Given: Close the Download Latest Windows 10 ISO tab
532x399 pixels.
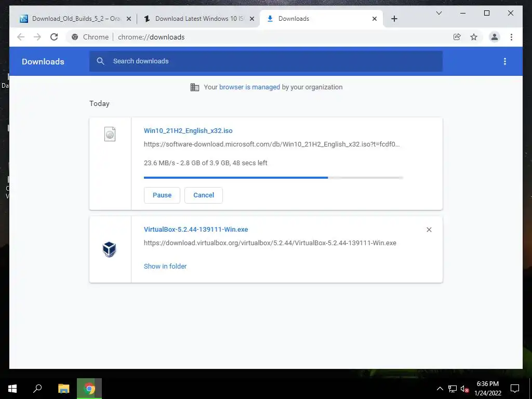Looking at the screenshot, I should 252,19.
